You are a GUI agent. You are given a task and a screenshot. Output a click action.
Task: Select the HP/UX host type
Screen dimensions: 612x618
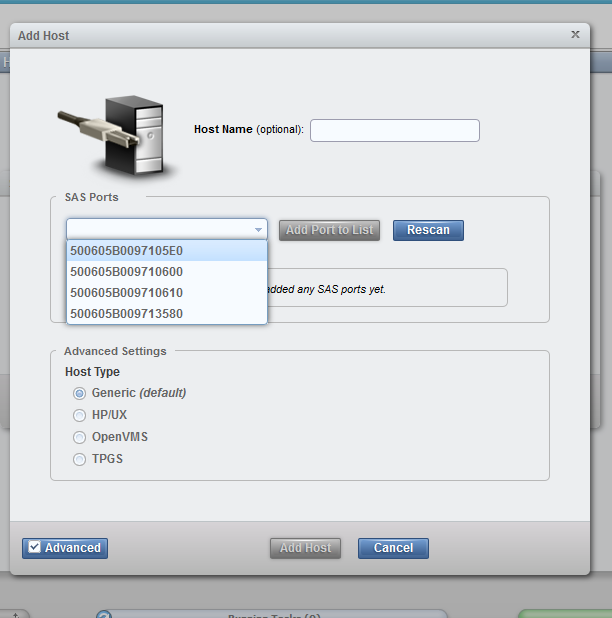(x=79, y=415)
